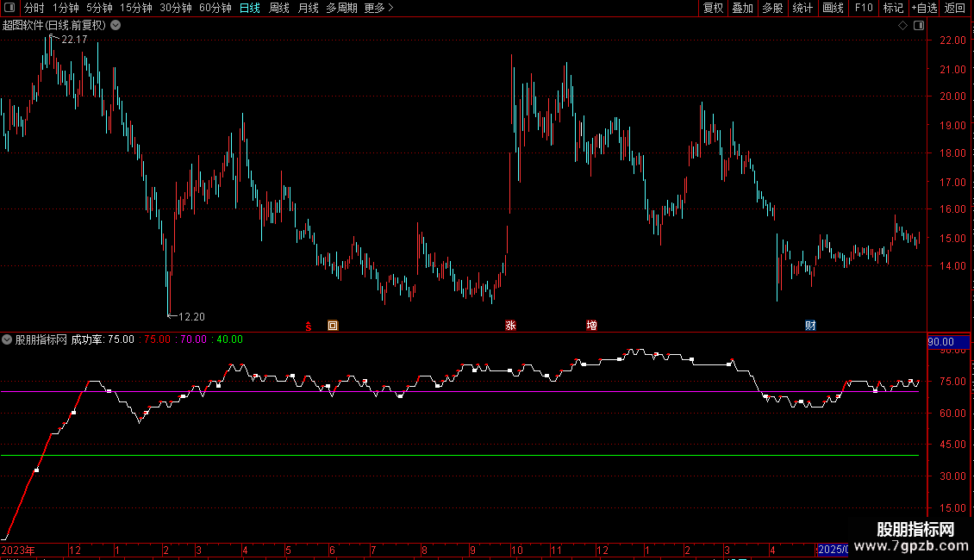
Task: Click the 15.00 indicator axis label
Action: (952, 507)
